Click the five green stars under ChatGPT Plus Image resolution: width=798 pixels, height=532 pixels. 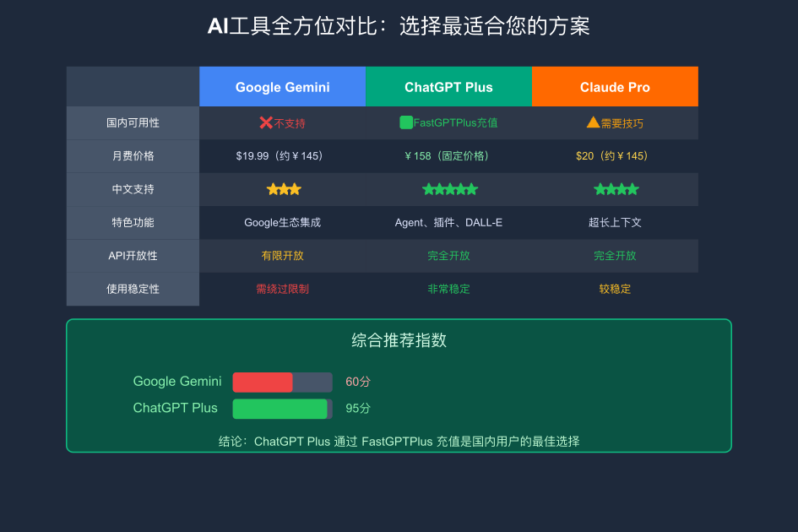click(450, 189)
